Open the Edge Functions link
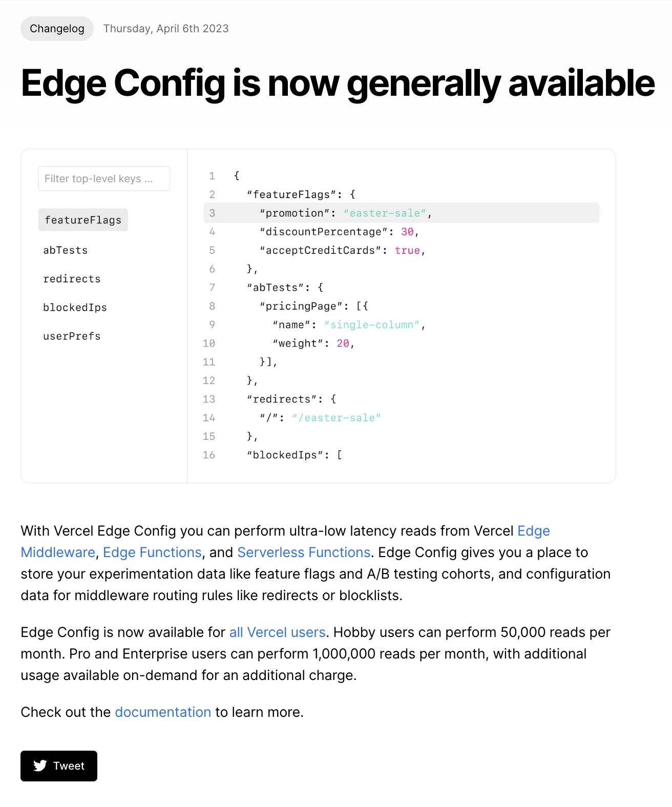This screenshot has height=807, width=672. click(x=152, y=553)
